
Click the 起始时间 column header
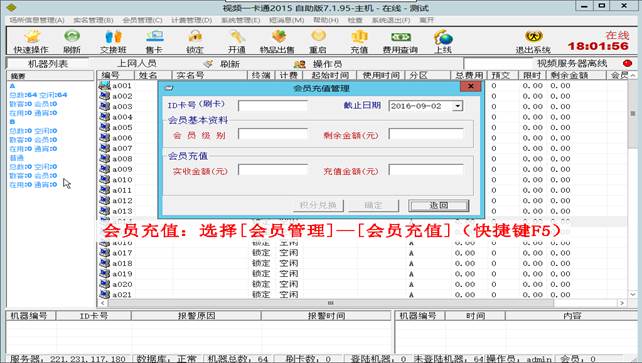tap(330, 75)
